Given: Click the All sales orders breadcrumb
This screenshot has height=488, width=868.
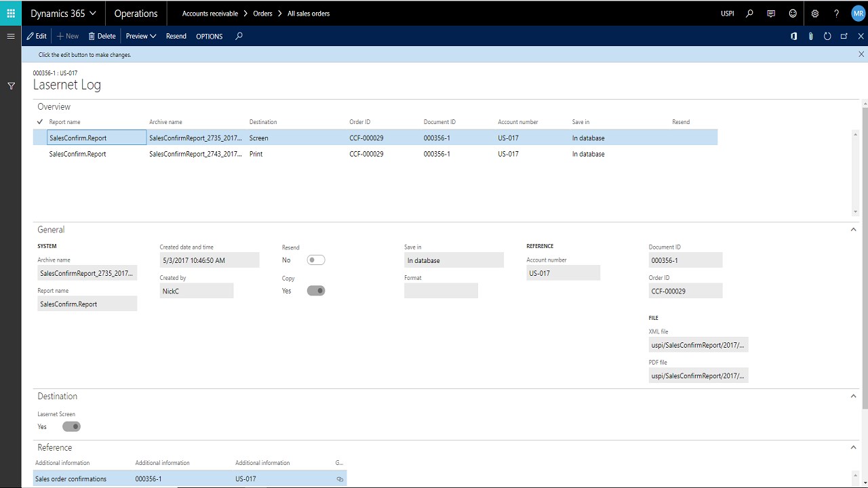Looking at the screenshot, I should 309,13.
